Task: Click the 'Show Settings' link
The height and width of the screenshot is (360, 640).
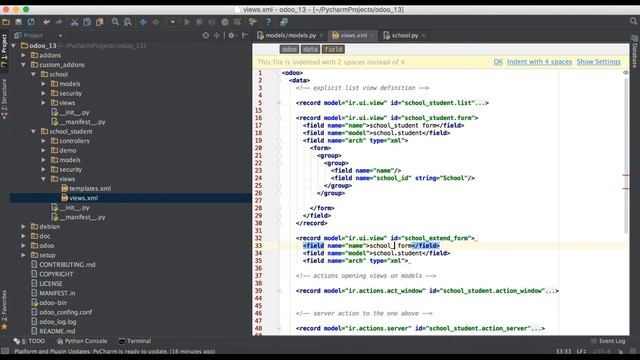Action: [x=598, y=62]
